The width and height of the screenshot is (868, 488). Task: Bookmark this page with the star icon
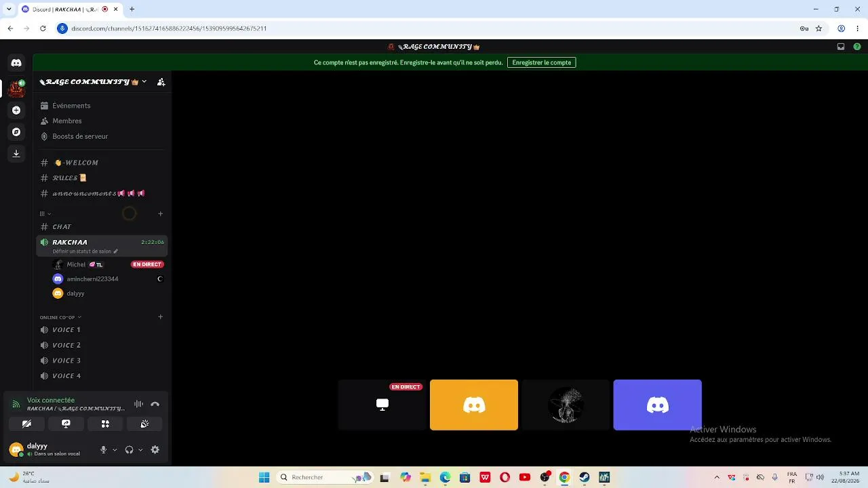(818, 28)
